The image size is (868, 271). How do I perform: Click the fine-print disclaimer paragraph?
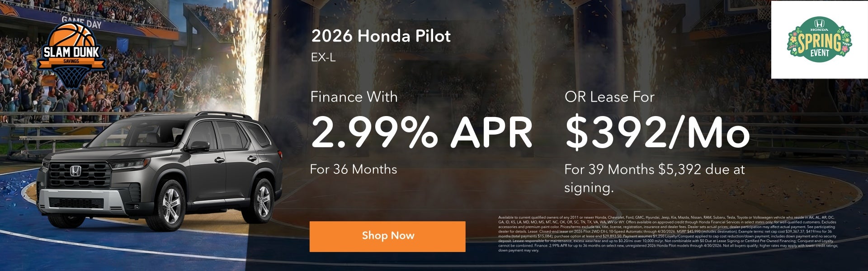[668, 234]
